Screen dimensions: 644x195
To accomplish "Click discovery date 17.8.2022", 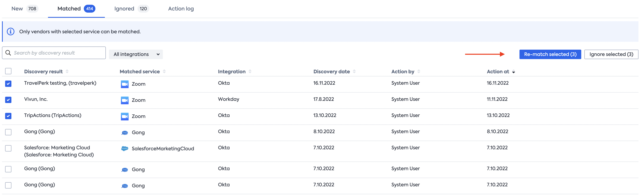I will pyautogui.click(x=324, y=99).
